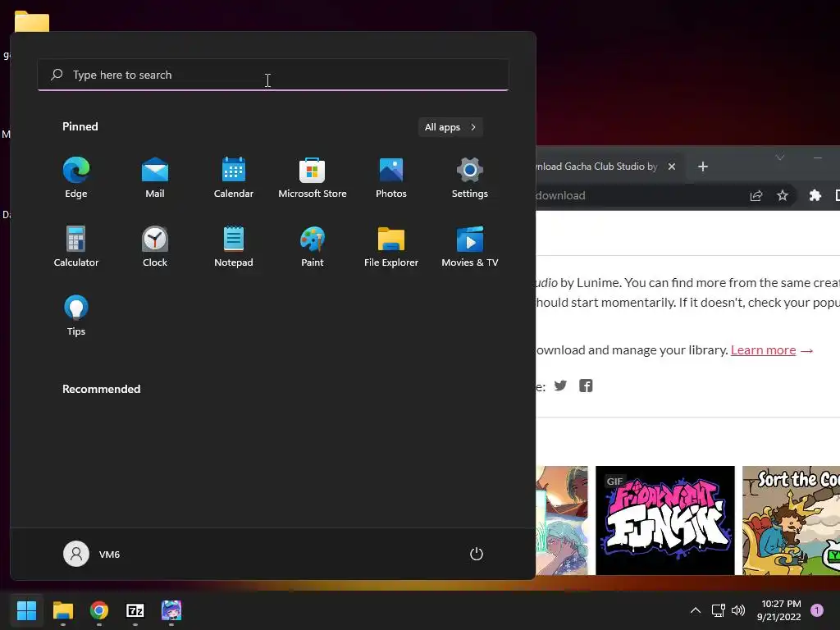Launch the Clock app
The width and height of the screenshot is (840, 630).
point(155,246)
